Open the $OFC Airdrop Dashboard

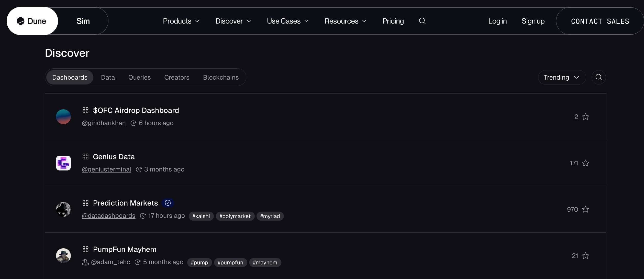136,110
